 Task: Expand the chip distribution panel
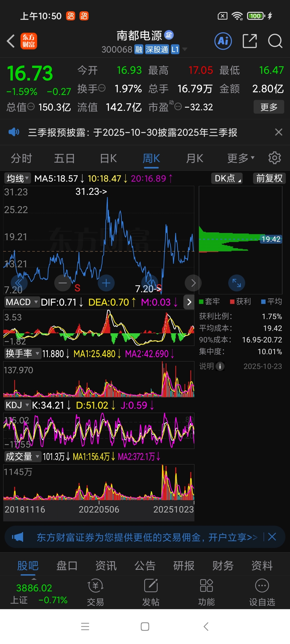point(237,283)
